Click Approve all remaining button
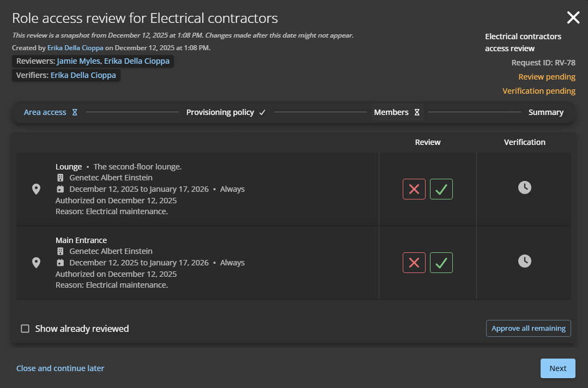 (x=528, y=329)
